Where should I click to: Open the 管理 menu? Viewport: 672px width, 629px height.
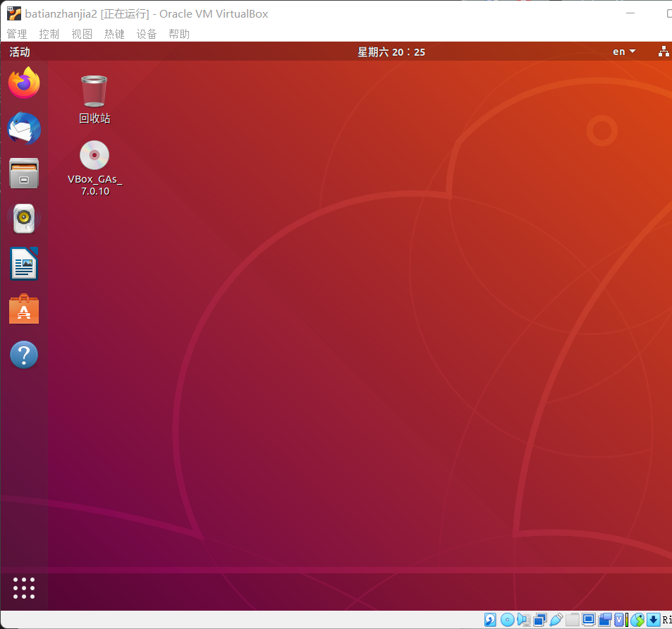[x=17, y=34]
